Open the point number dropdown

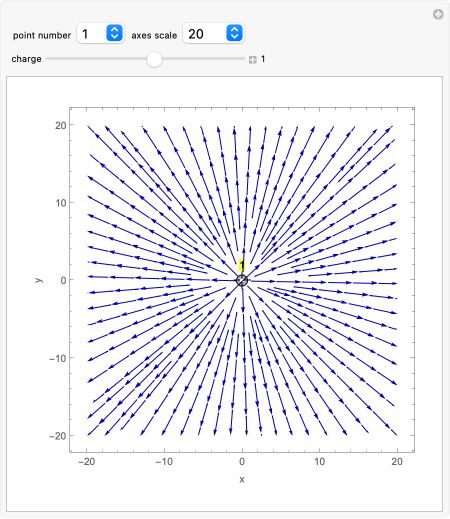(x=100, y=33)
